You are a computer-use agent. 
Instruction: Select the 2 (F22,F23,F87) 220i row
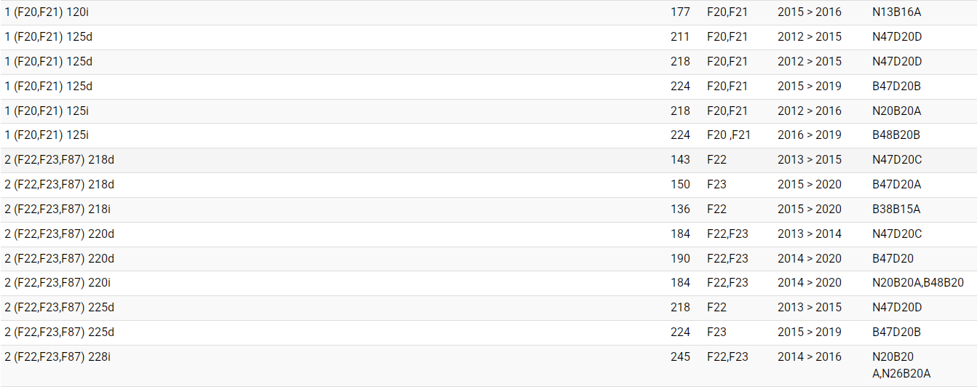point(58,283)
